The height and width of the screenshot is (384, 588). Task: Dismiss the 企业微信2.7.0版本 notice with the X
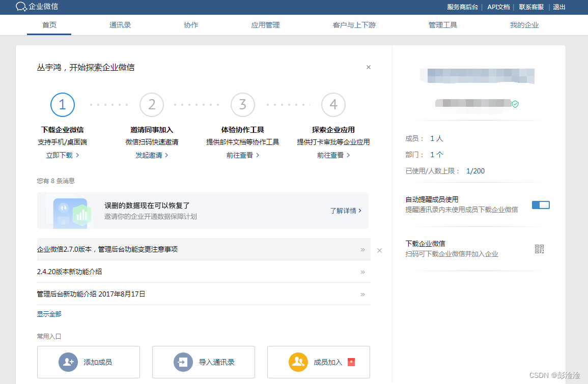379,250
